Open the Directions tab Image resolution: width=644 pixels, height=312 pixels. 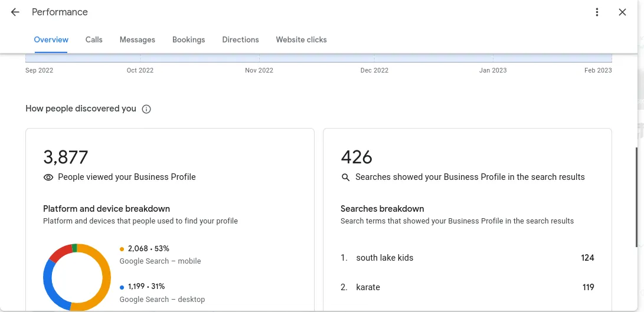tap(240, 40)
